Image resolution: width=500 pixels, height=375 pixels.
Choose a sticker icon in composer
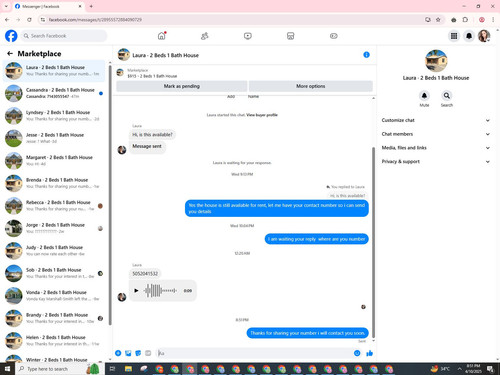138,353
